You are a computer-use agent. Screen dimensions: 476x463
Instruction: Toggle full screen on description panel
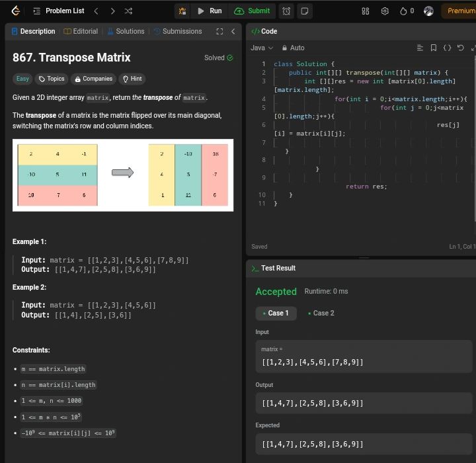219,31
